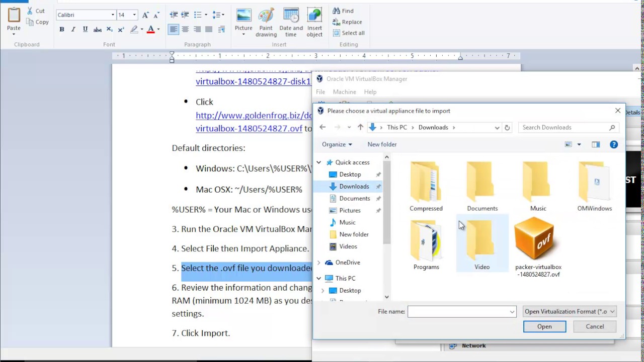The width and height of the screenshot is (644, 362).
Task: Open the address bar history dropdown
Action: point(497,128)
